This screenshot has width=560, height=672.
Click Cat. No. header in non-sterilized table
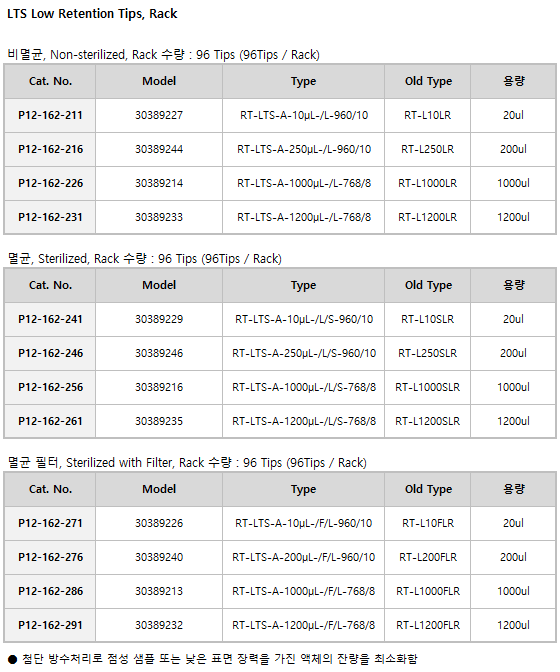(x=50, y=81)
